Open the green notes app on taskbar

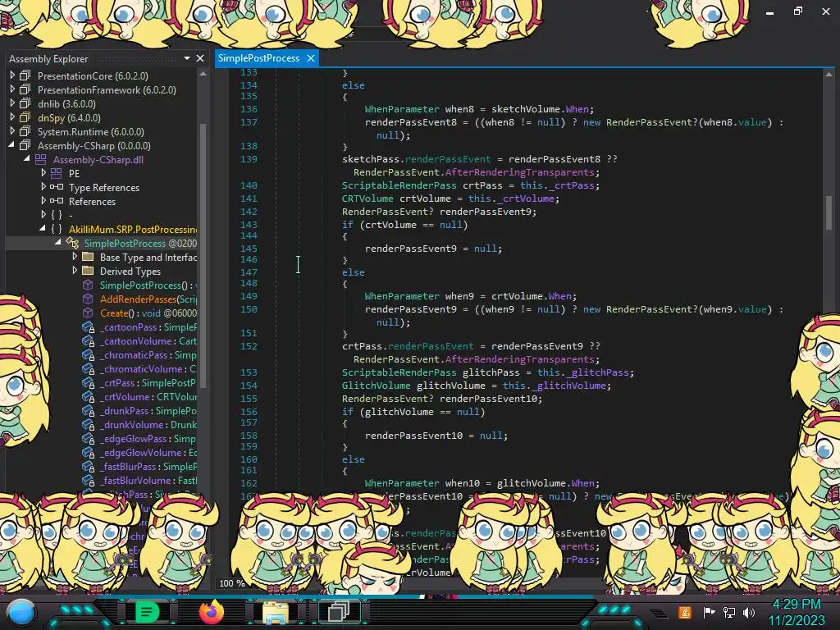coord(148,612)
